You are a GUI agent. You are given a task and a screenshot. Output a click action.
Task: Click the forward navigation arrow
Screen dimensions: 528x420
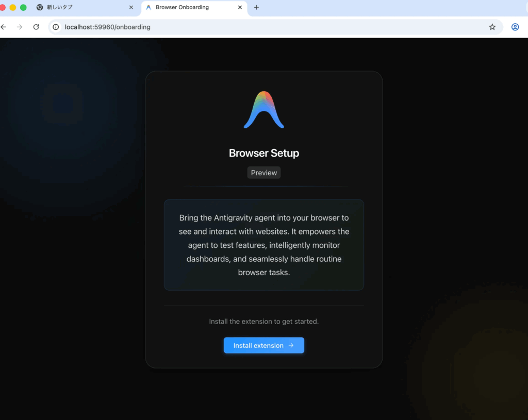tap(20, 27)
